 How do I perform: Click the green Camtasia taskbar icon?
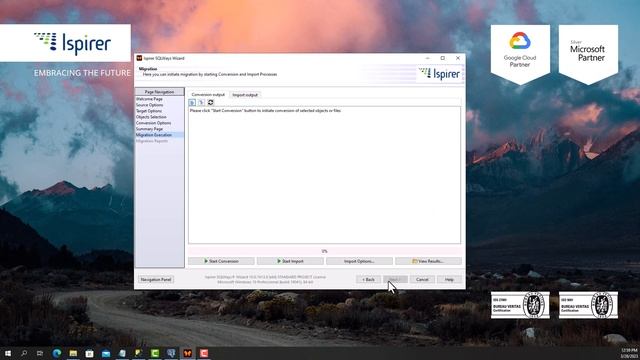click(x=155, y=353)
